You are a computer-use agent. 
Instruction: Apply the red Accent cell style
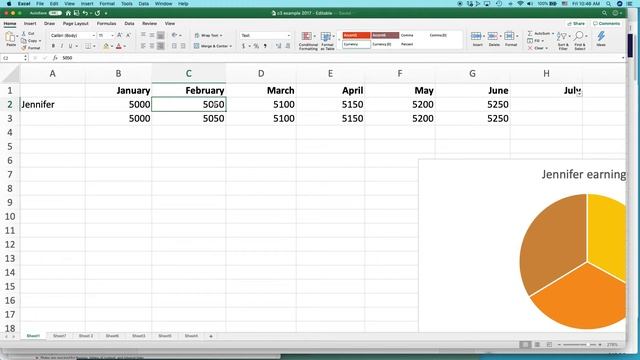pyautogui.click(x=356, y=35)
